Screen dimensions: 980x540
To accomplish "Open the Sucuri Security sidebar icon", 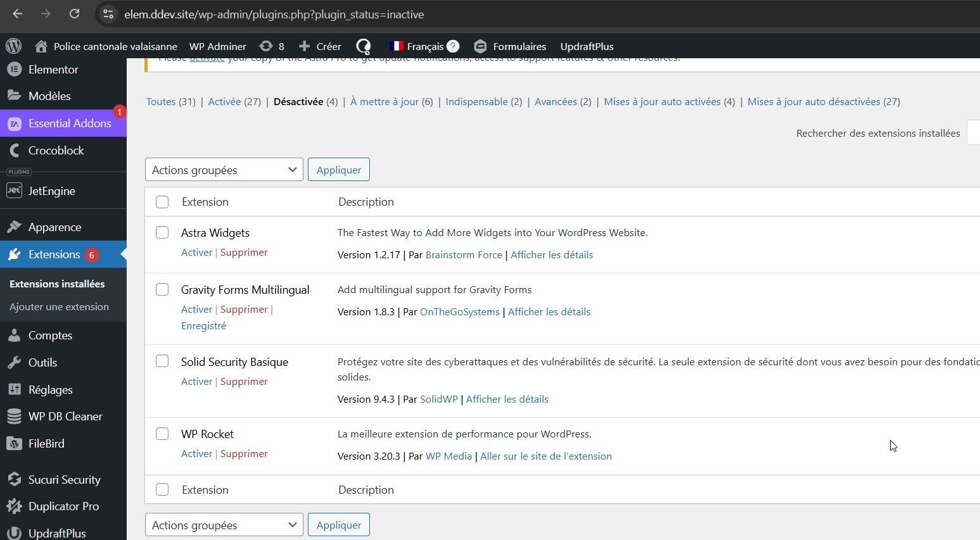I will click(14, 480).
